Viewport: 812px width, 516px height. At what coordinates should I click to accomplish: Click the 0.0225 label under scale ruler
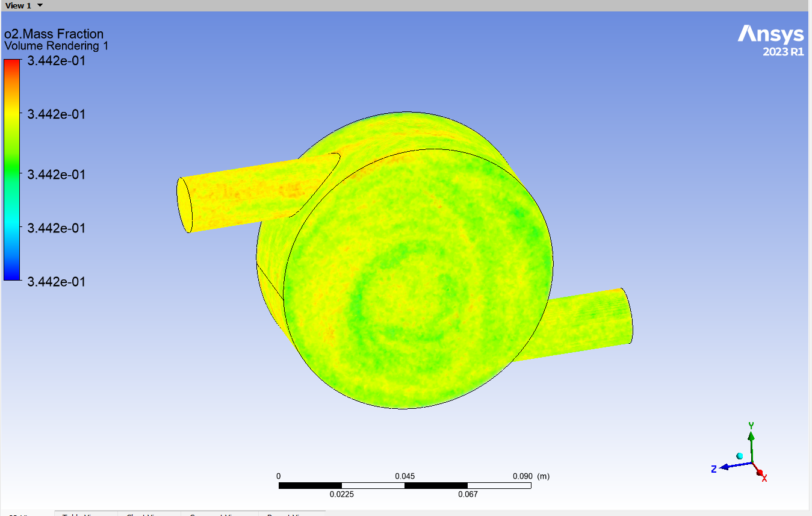341,494
